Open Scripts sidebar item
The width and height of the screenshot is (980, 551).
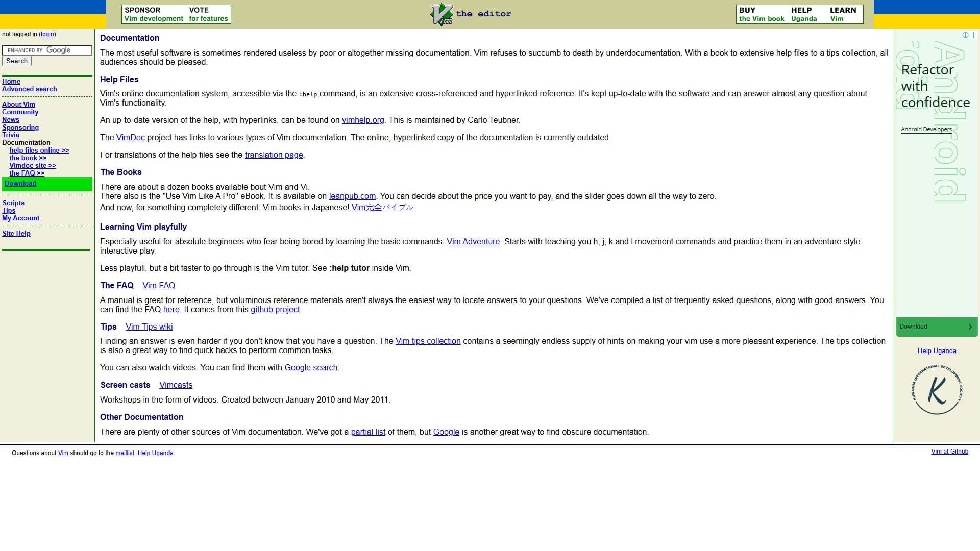[13, 203]
